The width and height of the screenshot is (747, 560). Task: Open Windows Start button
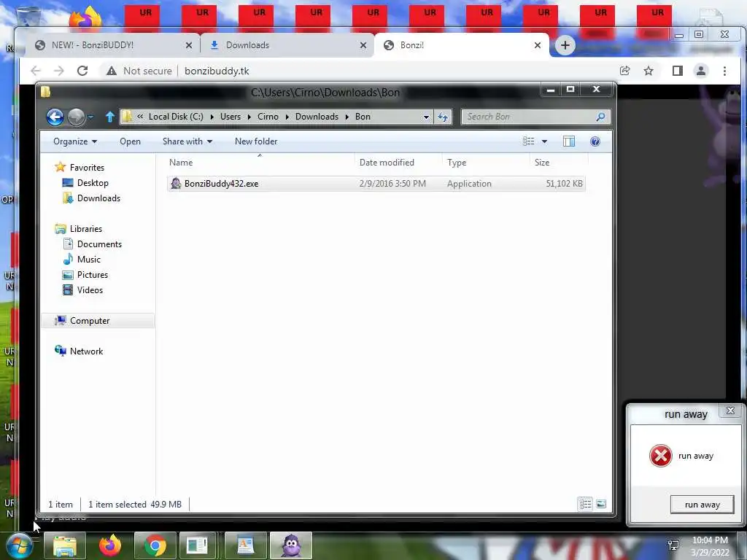click(x=19, y=545)
